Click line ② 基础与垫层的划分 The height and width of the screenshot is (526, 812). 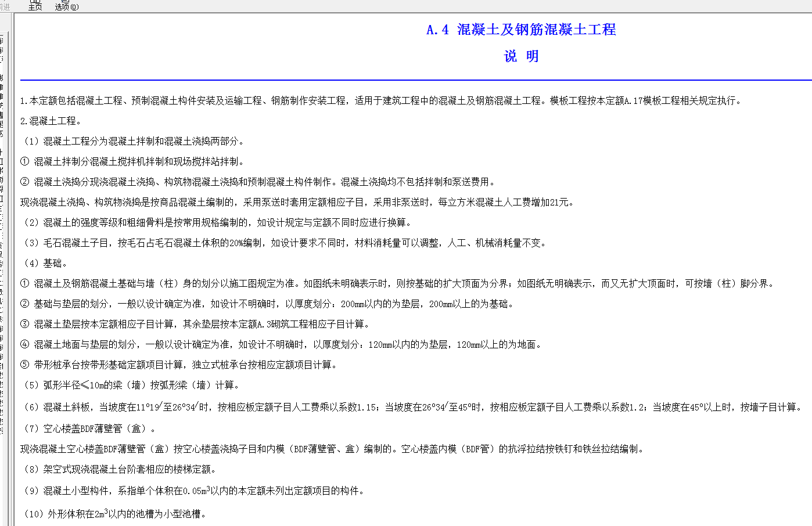point(267,304)
